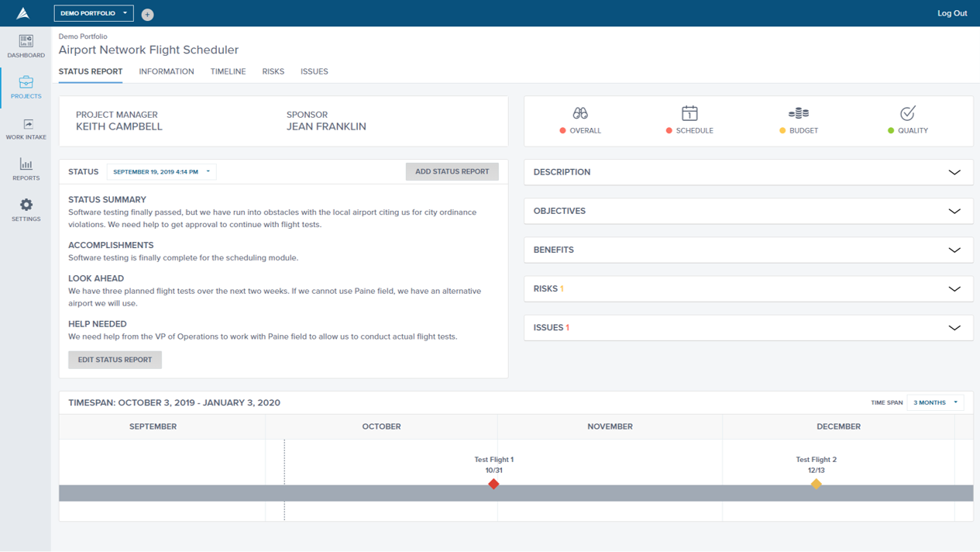
Task: Switch to the Timeline tab
Action: click(x=228, y=71)
